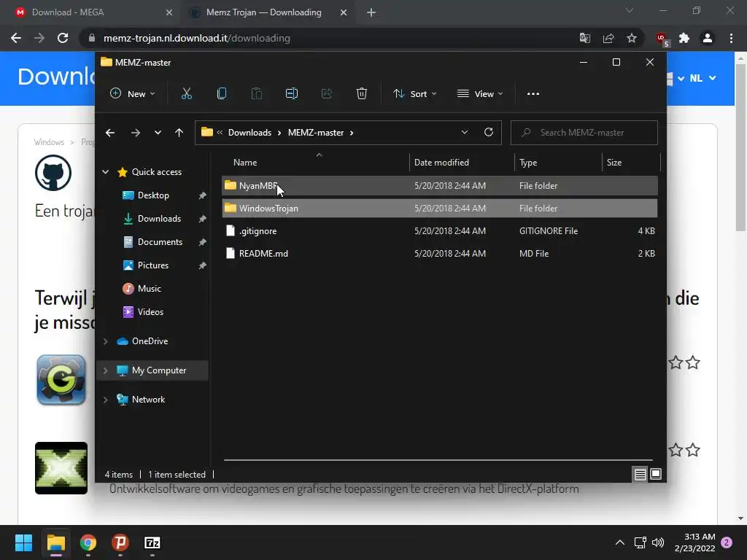The height and width of the screenshot is (560, 747).
Task: Close the Download - MEGA tab
Action: pyautogui.click(x=169, y=12)
